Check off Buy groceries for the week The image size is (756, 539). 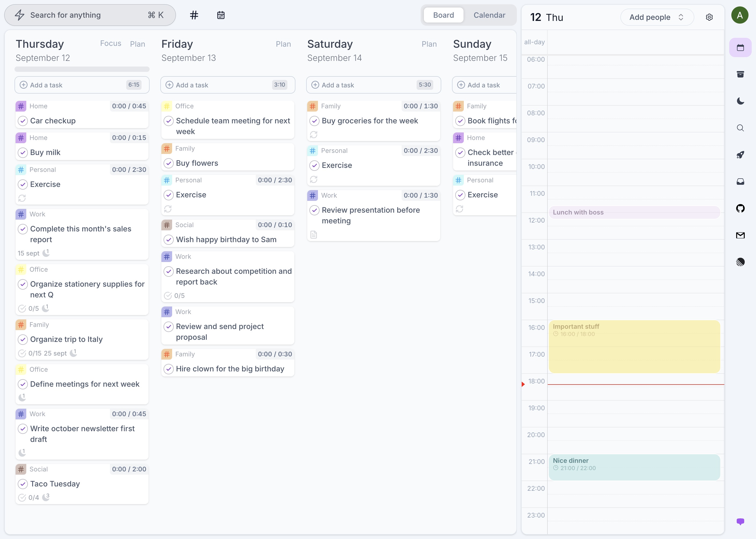314,121
